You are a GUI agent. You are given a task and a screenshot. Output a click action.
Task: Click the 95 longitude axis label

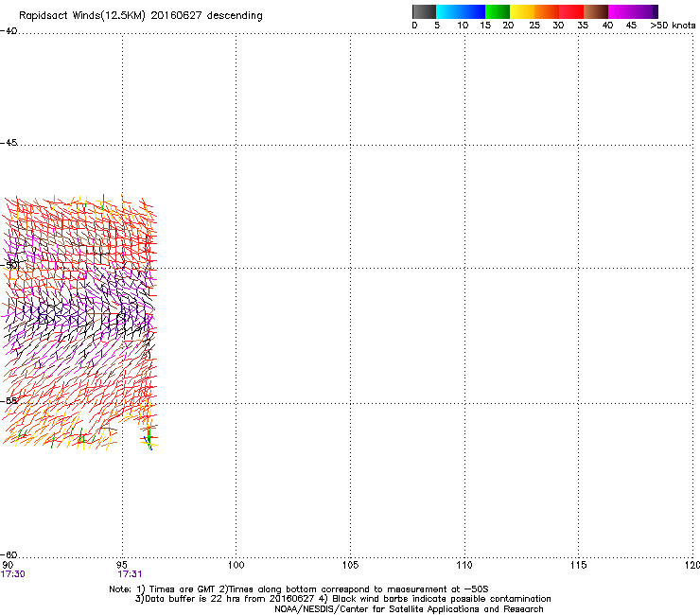pyautogui.click(x=122, y=565)
